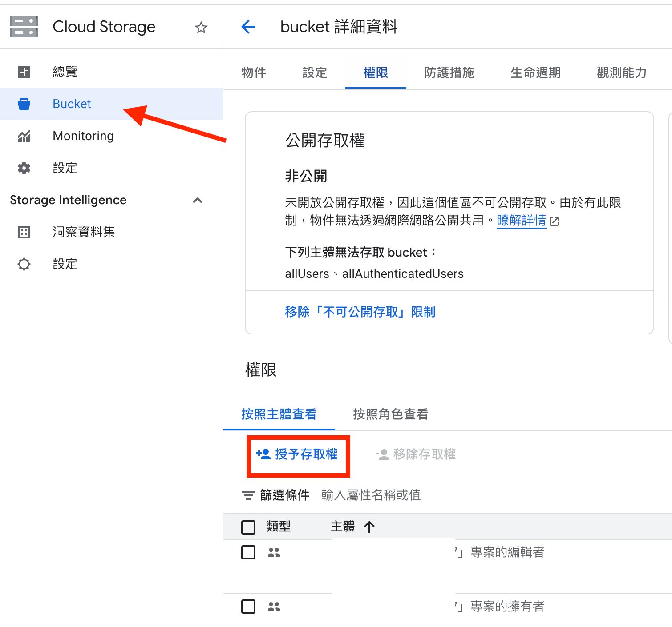
Task: Switch to 按照角色查看 tab
Action: 390,414
